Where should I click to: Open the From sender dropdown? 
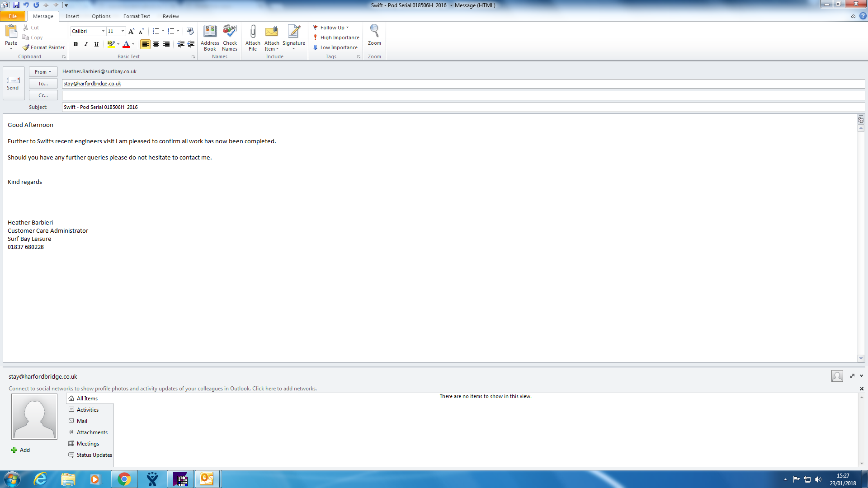[43, 72]
